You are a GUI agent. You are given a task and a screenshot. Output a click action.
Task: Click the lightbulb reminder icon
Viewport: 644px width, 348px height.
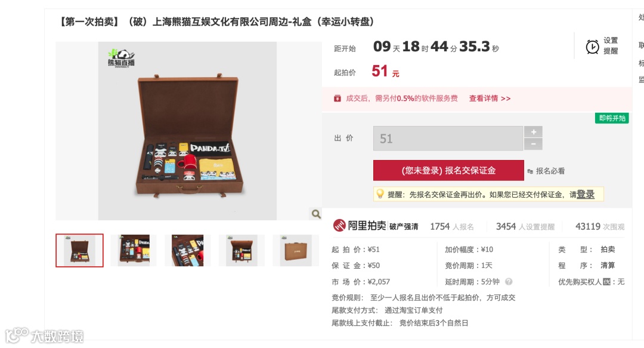click(380, 194)
